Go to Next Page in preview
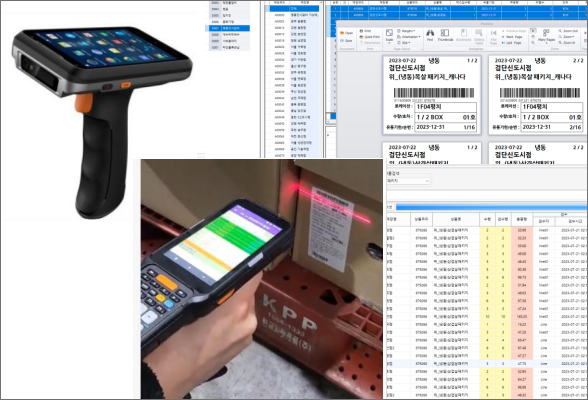This screenshot has height=400, width=588. point(512,37)
